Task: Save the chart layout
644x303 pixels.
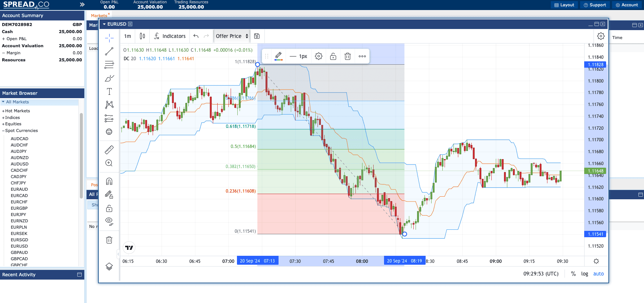Action: 257,36
